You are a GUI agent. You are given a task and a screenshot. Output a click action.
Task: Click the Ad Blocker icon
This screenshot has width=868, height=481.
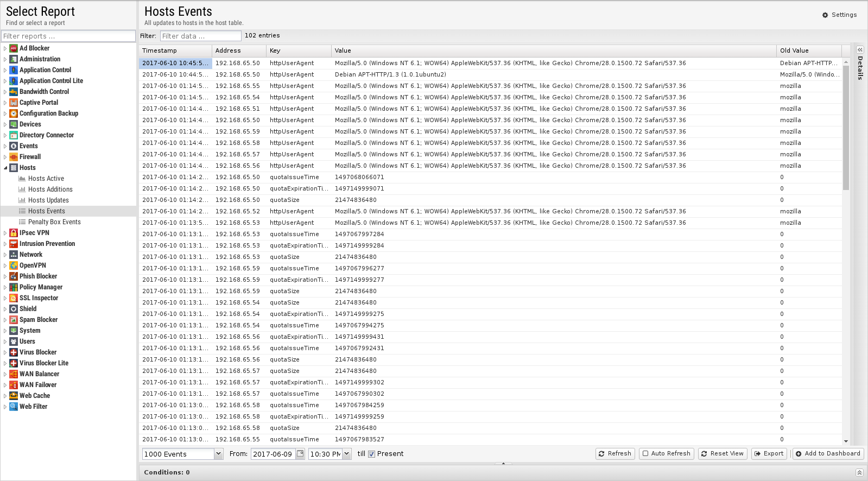coord(14,48)
